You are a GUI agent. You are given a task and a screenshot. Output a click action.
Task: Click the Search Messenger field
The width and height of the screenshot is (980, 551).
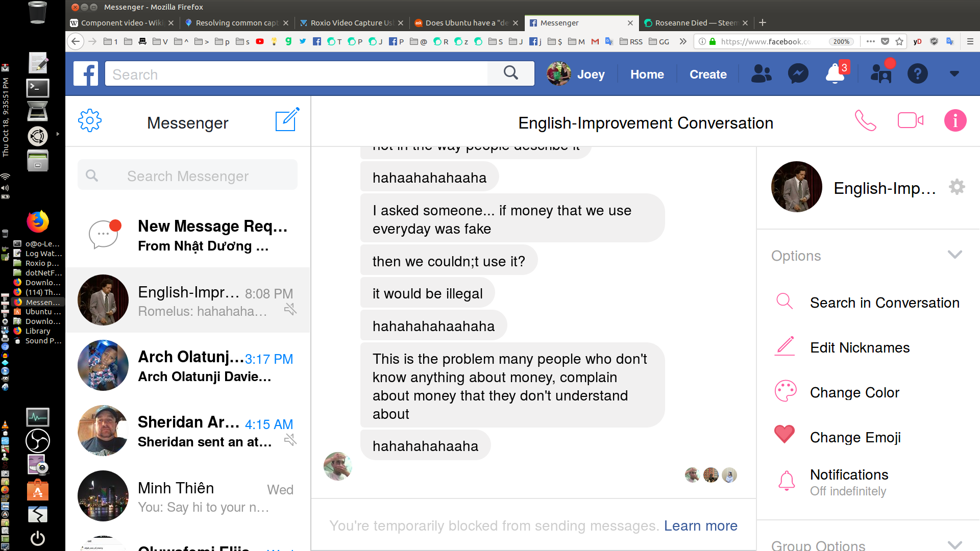(187, 176)
